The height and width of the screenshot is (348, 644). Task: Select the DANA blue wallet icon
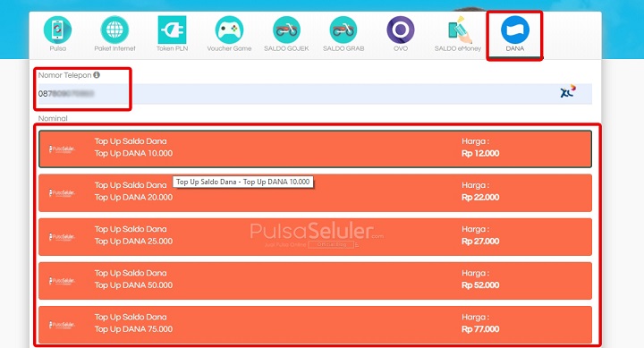click(515, 30)
